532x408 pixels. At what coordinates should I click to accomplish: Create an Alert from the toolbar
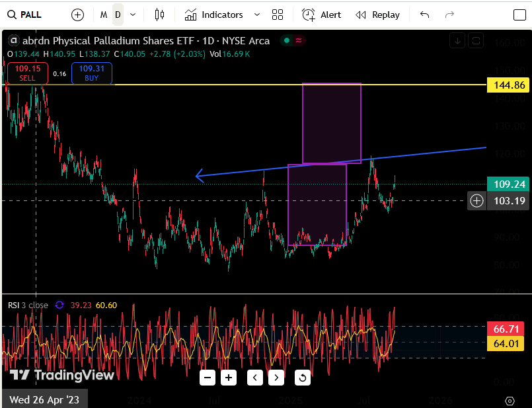click(x=321, y=15)
